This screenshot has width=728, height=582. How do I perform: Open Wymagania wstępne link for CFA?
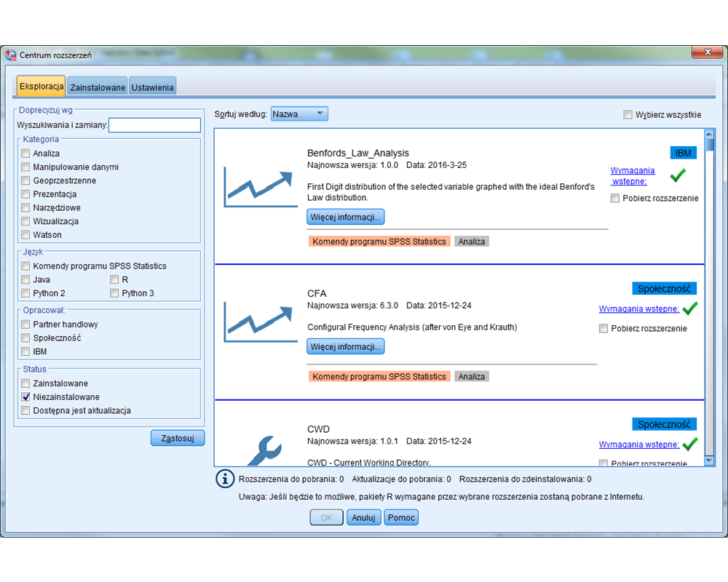click(639, 308)
